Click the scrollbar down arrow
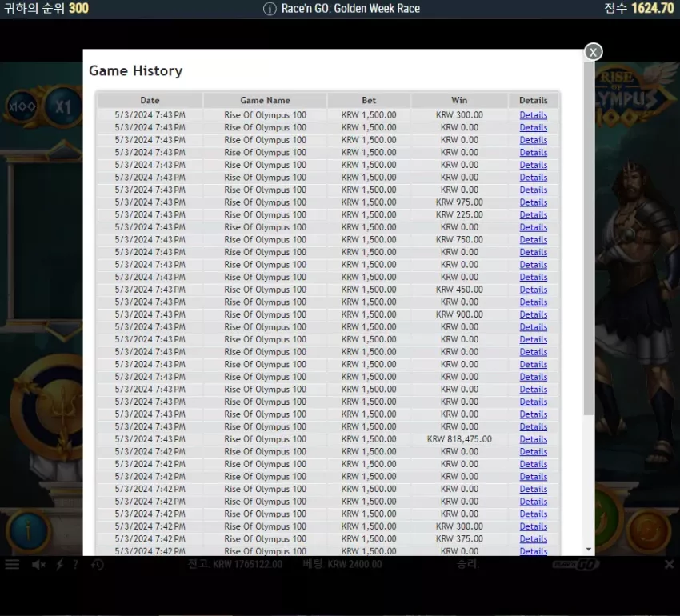Image resolution: width=680 pixels, height=616 pixels. [589, 549]
